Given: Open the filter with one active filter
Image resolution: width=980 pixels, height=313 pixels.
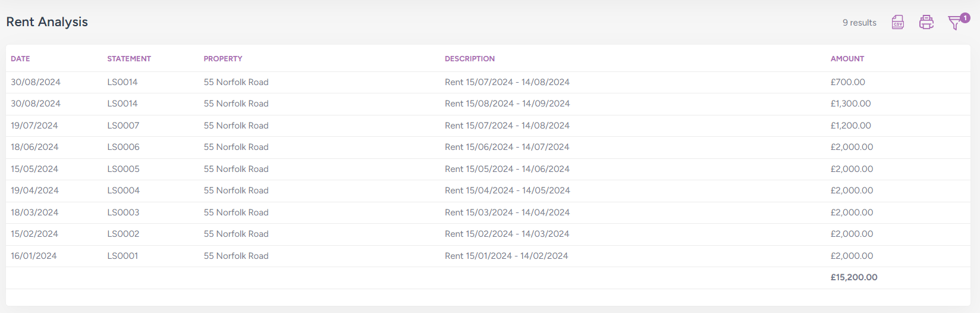Looking at the screenshot, I should (x=955, y=23).
